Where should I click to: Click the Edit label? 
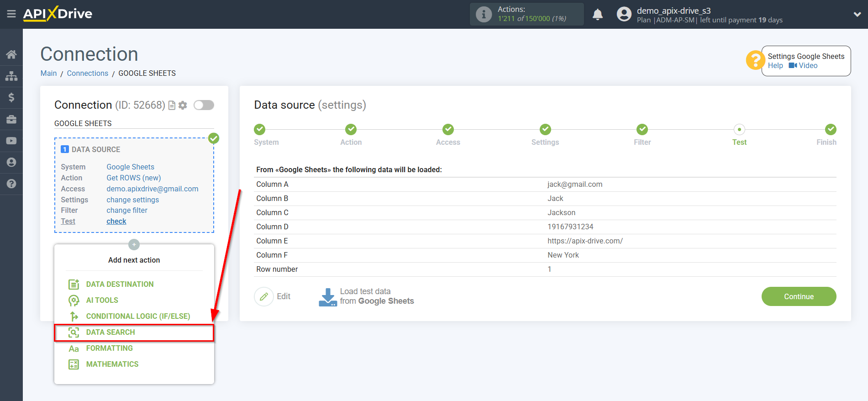284,296
